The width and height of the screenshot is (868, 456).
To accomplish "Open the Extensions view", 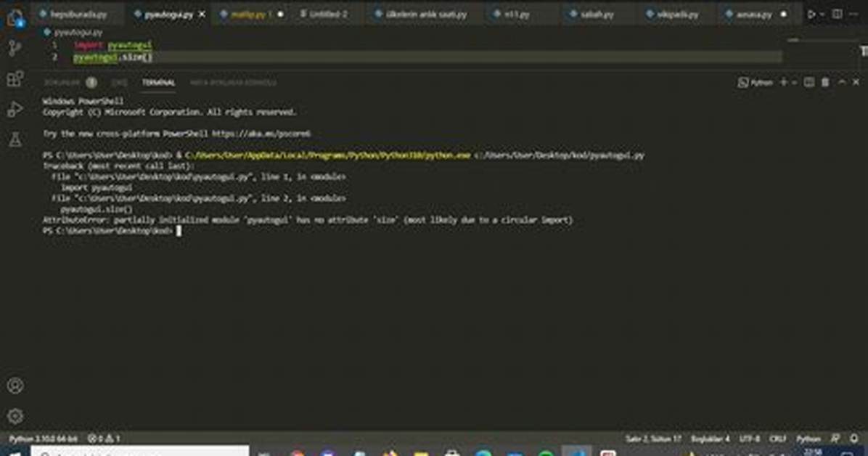I will tap(15, 78).
